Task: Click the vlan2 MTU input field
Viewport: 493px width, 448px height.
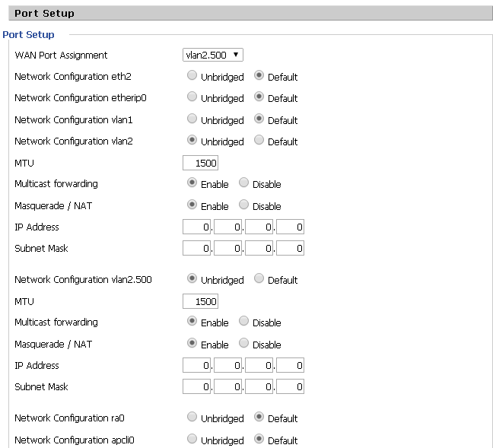Action: [200, 163]
